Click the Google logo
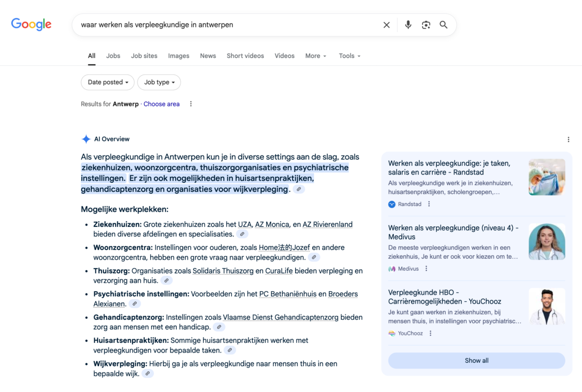Viewport: 582px width, 392px height. point(31,24)
